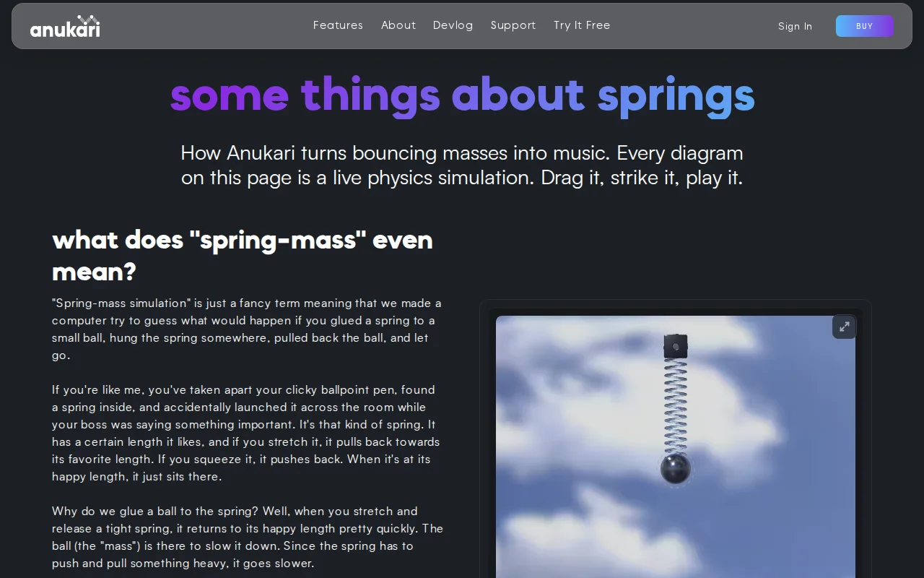Click the Sign In link

[x=795, y=26]
